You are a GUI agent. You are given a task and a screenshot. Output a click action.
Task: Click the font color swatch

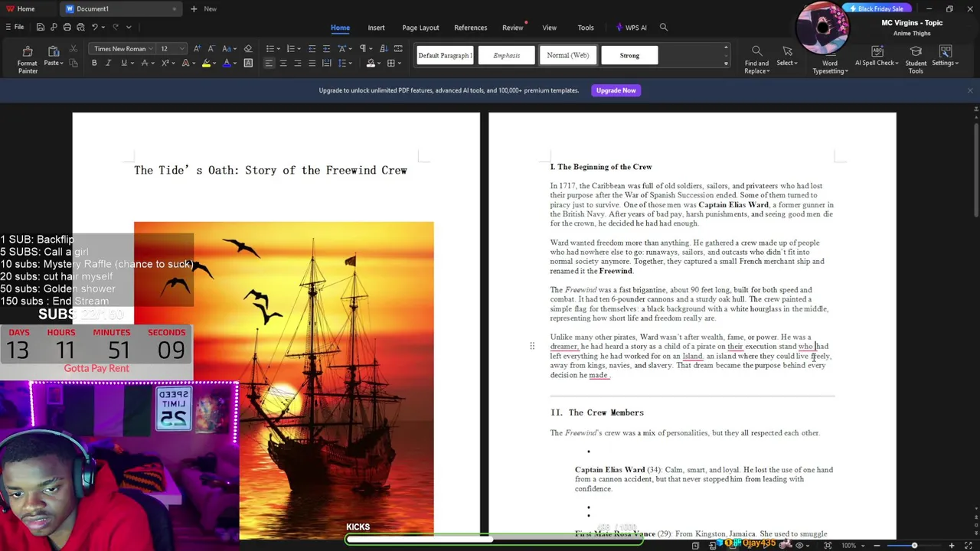226,63
